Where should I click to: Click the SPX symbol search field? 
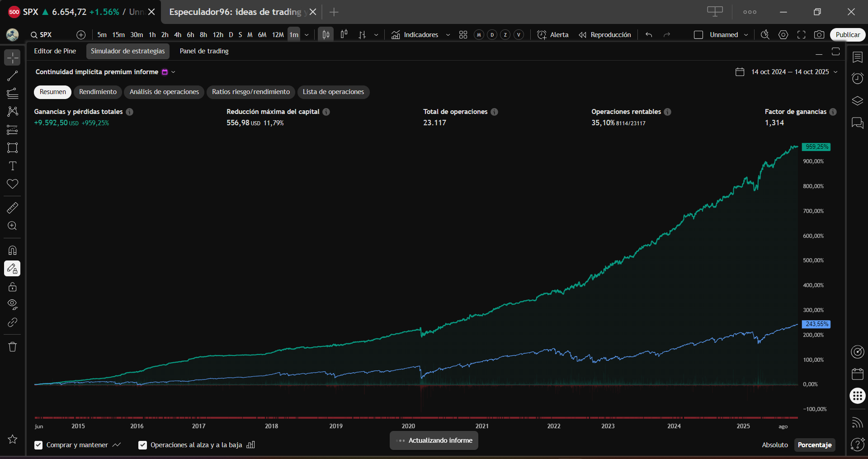pyautogui.click(x=45, y=35)
